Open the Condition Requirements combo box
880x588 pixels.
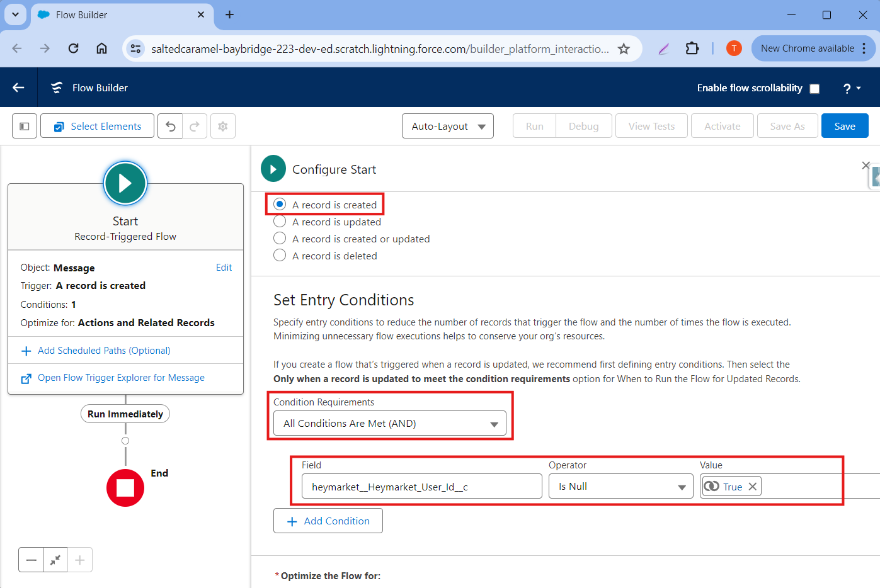click(390, 424)
